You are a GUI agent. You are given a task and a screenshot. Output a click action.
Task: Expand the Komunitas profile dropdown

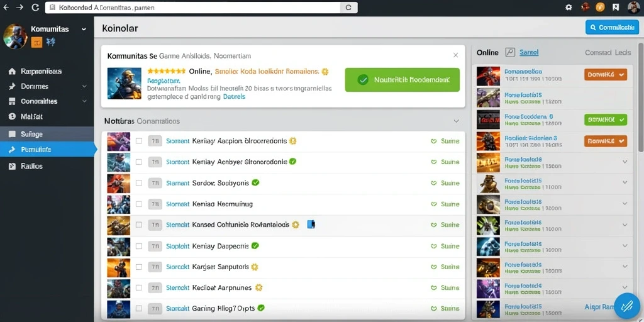tap(84, 29)
